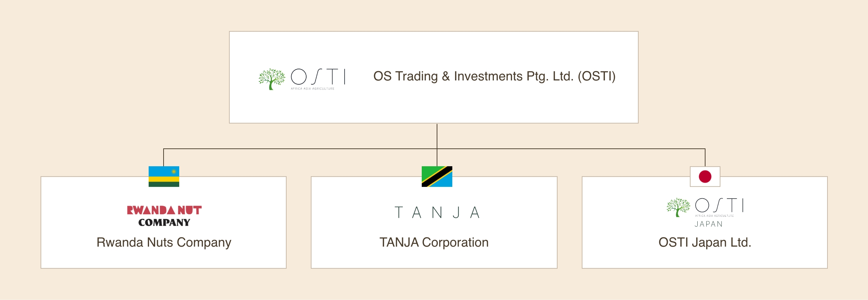Click the large OSTI lettering in the top box
This screenshot has height=300, width=868.
click(318, 76)
